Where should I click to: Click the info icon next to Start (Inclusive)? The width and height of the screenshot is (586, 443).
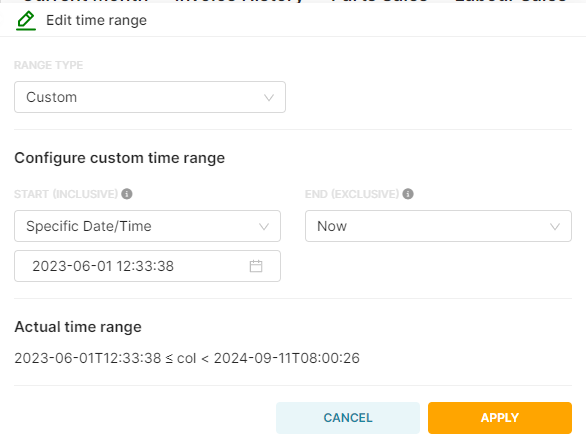127,194
